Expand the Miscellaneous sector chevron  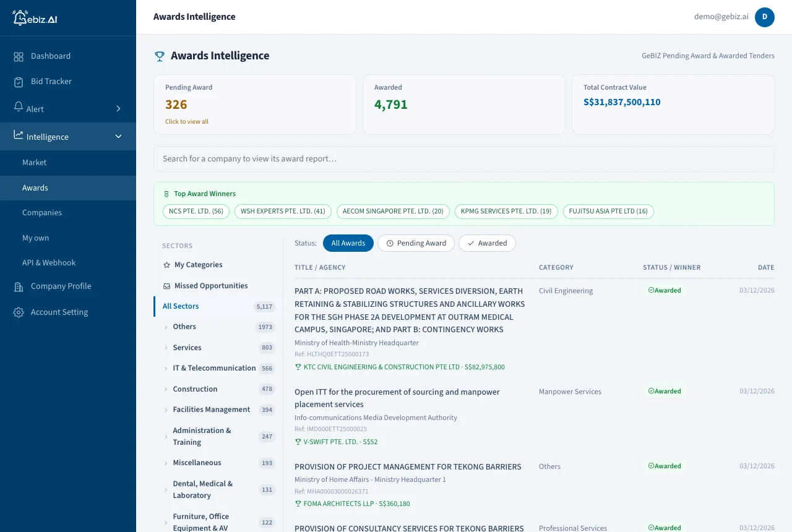pos(166,463)
